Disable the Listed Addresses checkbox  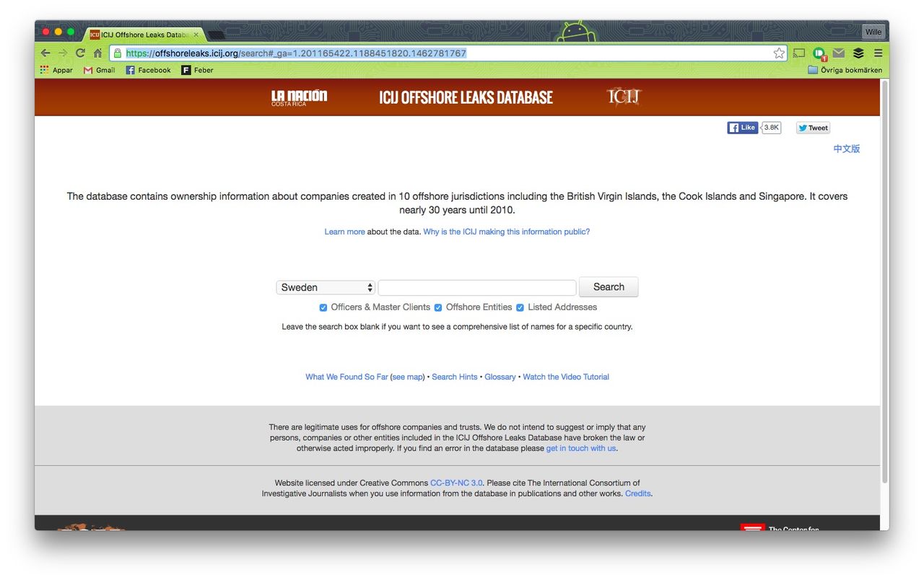[520, 307]
